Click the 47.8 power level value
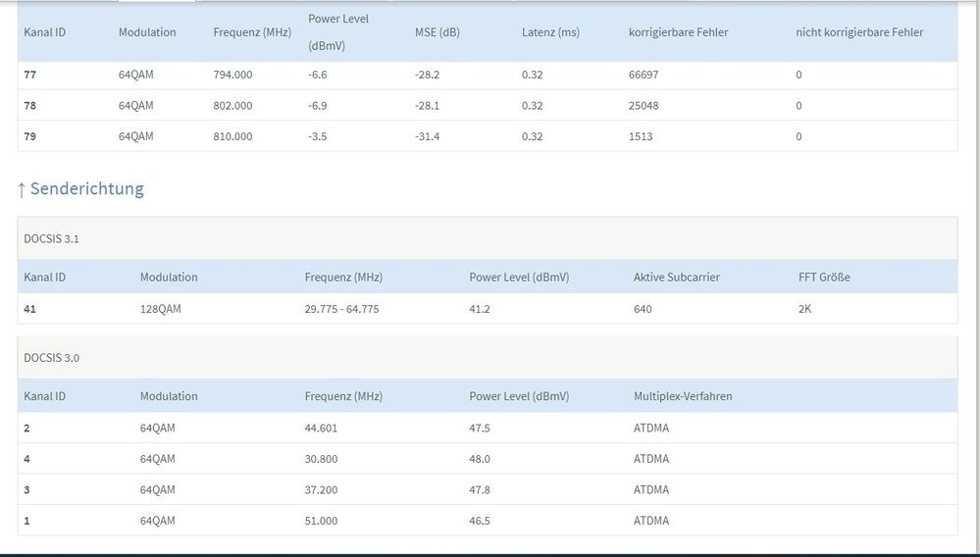Screen dimensions: 980x557 (x=480, y=489)
